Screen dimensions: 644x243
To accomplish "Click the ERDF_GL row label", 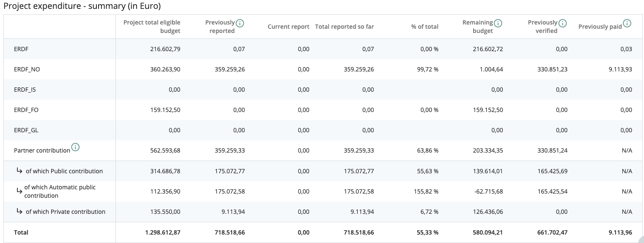I will [26, 130].
